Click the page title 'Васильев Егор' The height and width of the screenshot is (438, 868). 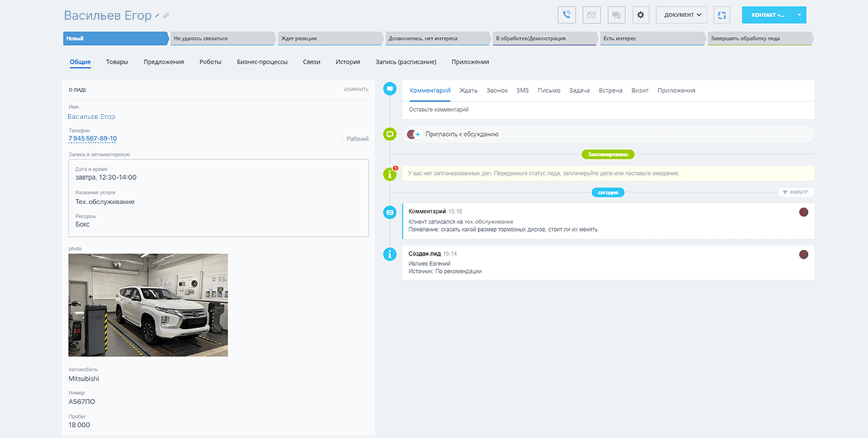coord(107,16)
